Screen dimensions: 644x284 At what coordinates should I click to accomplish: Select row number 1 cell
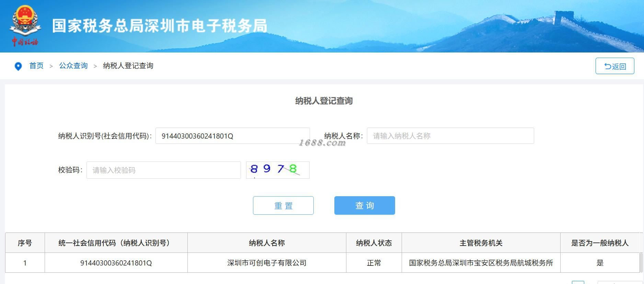pos(25,263)
